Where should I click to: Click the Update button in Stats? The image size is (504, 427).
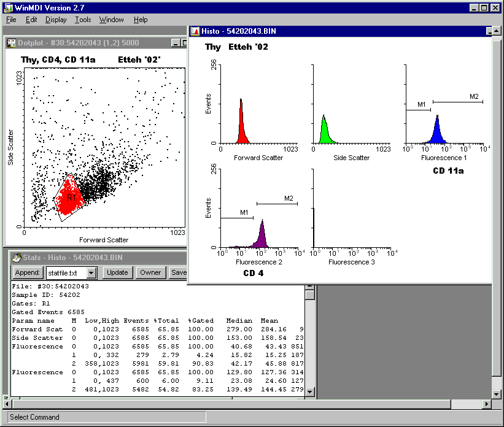point(117,272)
